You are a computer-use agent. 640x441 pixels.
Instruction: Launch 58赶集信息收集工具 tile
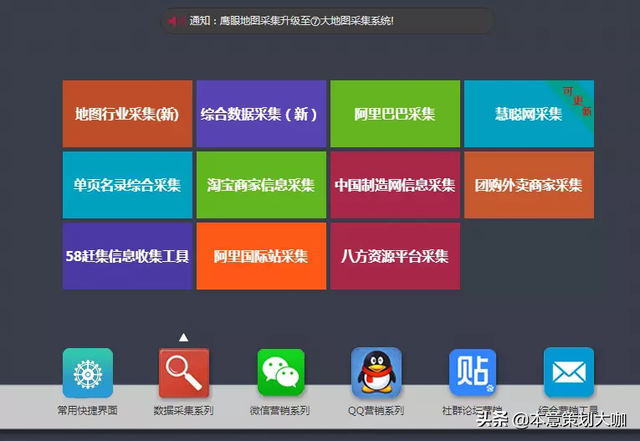pos(127,256)
